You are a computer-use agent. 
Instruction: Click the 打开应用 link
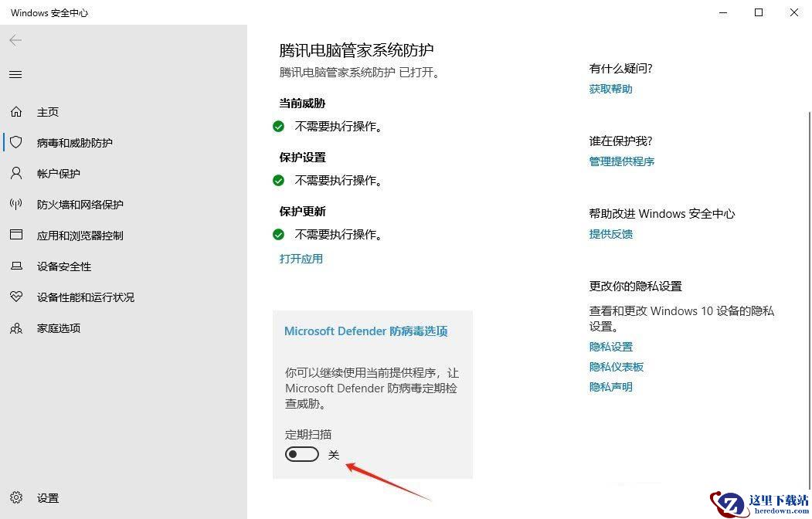[301, 259]
